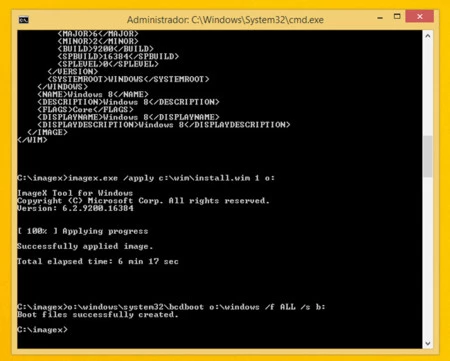Click the '</IMAGE>' closing tag line
The image size is (450, 361).
pos(47,132)
